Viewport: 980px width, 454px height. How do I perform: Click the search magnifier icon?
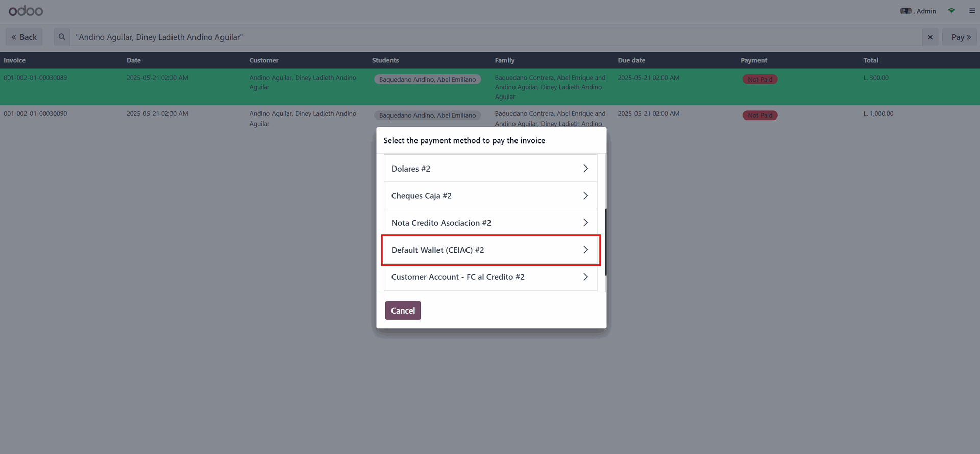pos(62,37)
